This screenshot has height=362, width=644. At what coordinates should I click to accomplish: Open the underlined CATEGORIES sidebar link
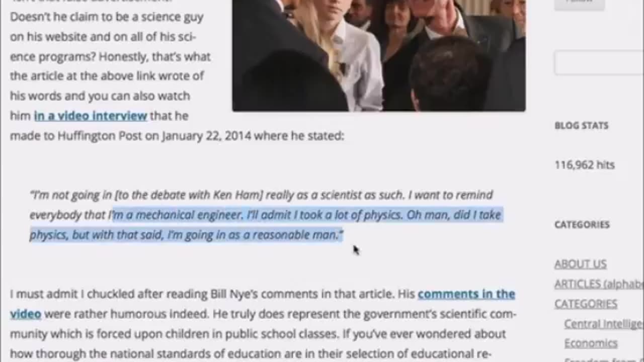pos(586,304)
